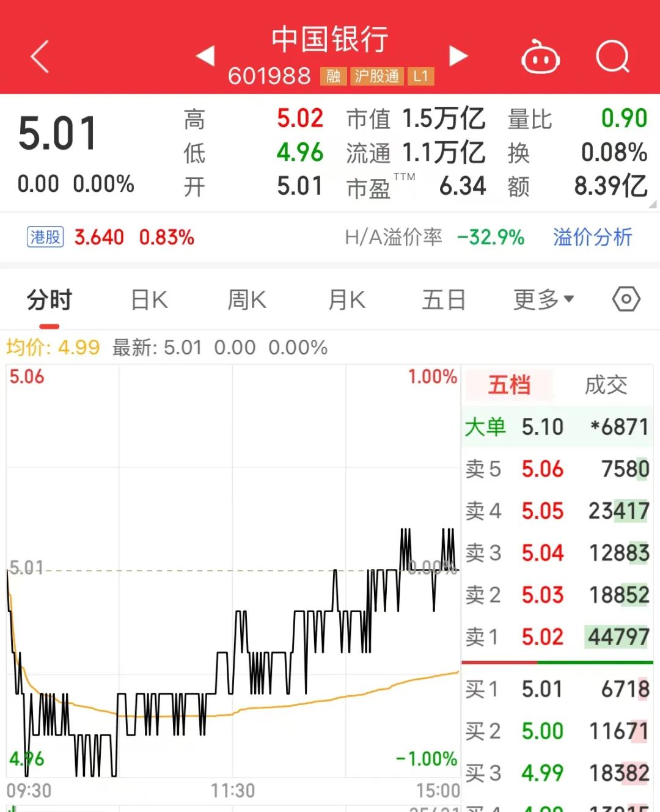Select 买2 price 5.00 row

pos(557,731)
